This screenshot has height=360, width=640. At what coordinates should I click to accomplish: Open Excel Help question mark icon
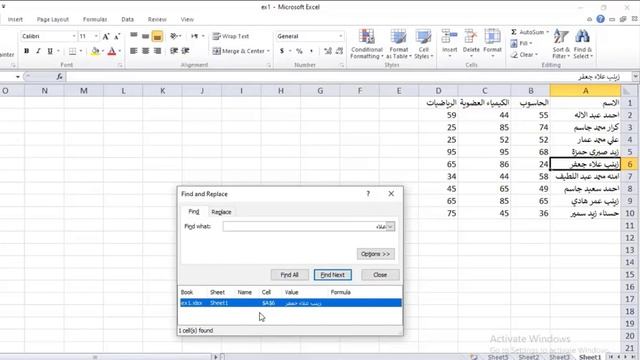coord(600,19)
